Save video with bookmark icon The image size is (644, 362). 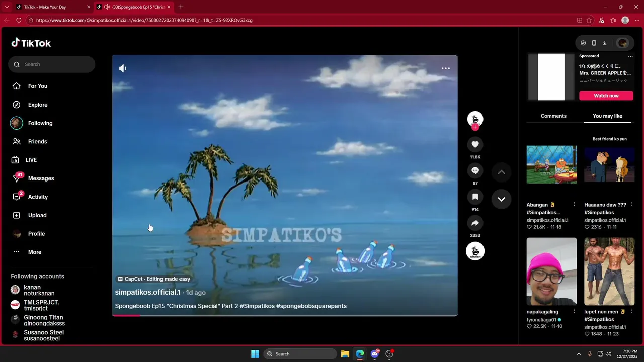[475, 197]
